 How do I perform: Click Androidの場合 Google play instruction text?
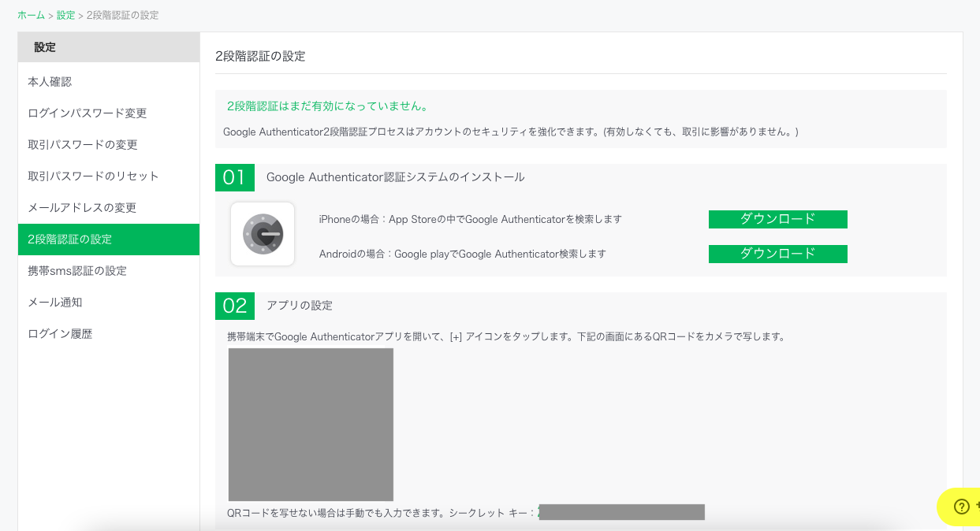pyautogui.click(x=463, y=254)
